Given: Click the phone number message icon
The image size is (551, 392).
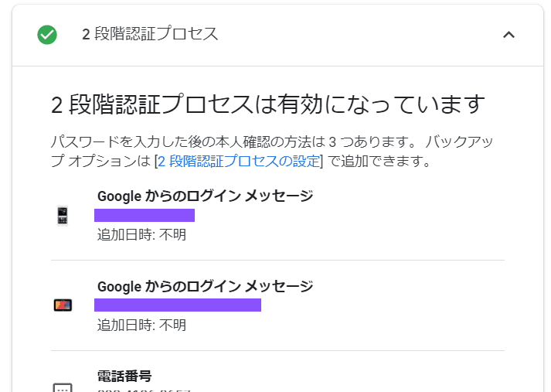Looking at the screenshot, I should [x=63, y=387].
